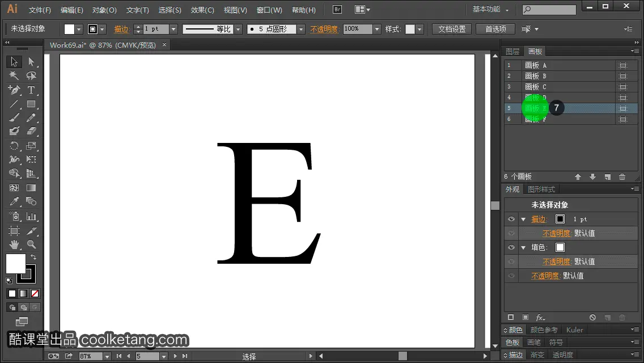Toggle object opacity visibility eye
Image resolution: width=644 pixels, height=363 pixels.
click(x=511, y=276)
